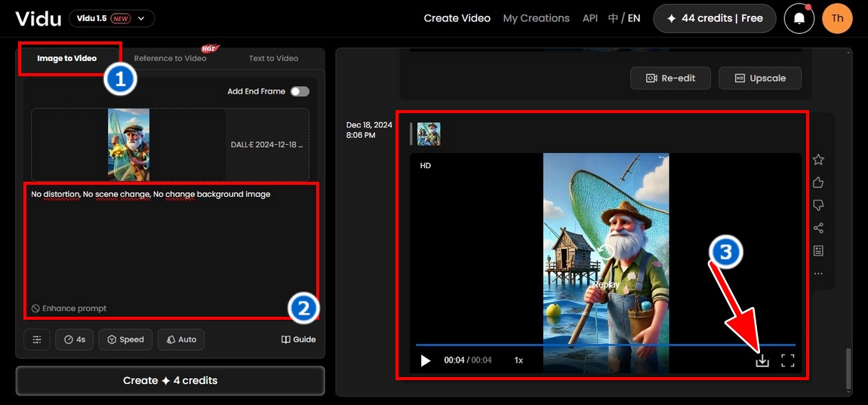Image resolution: width=868 pixels, height=405 pixels.
Task: Like the generated video with thumbs up
Action: click(818, 183)
